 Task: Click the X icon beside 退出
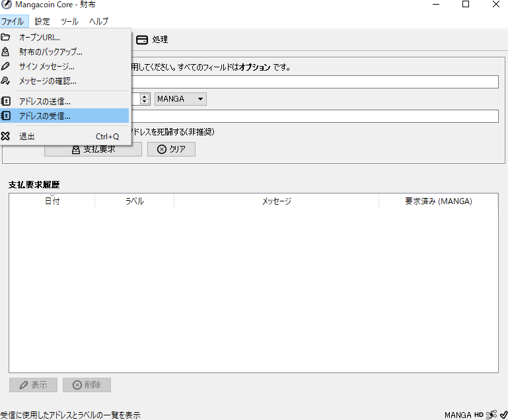click(5, 136)
